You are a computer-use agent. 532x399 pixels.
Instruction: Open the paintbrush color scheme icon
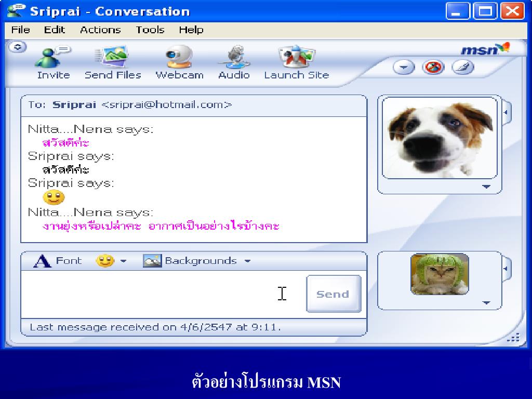click(463, 67)
